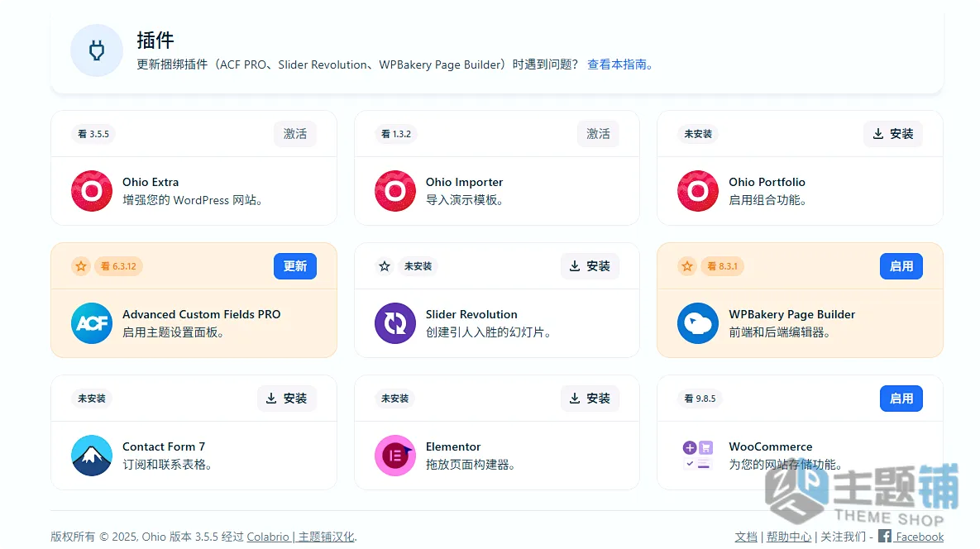This screenshot has height=549, width=980.
Task: Enable WooCommerce with 启用 button
Action: pyautogui.click(x=901, y=399)
